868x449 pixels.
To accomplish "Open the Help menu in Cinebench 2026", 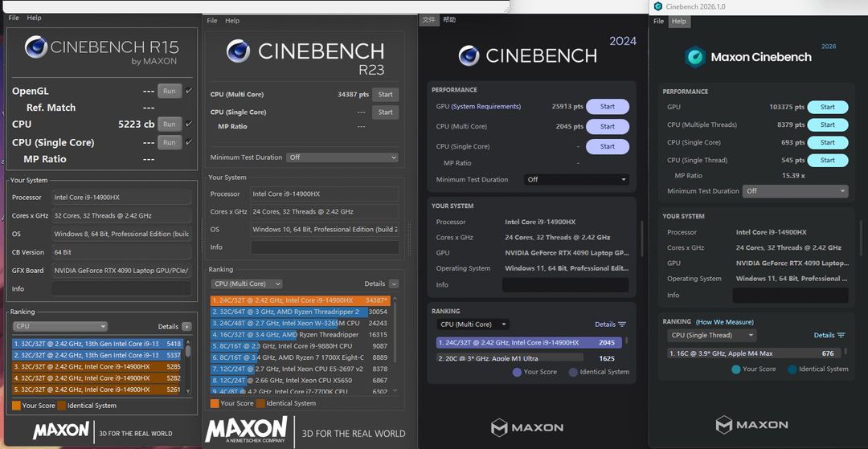I will [678, 21].
